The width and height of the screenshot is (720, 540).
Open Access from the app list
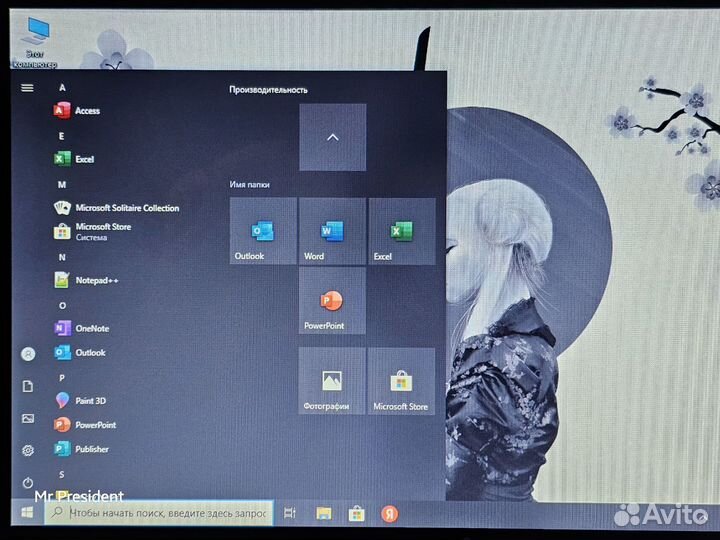click(77, 111)
